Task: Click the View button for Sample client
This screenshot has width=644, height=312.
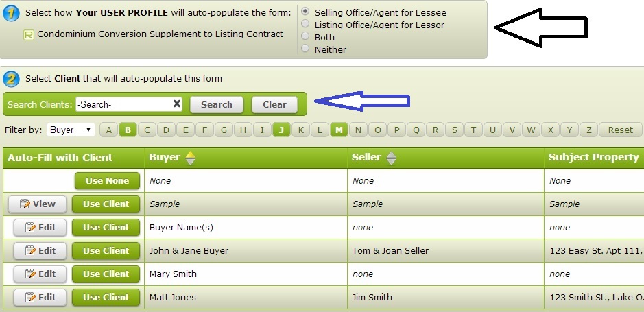Action: tap(38, 204)
